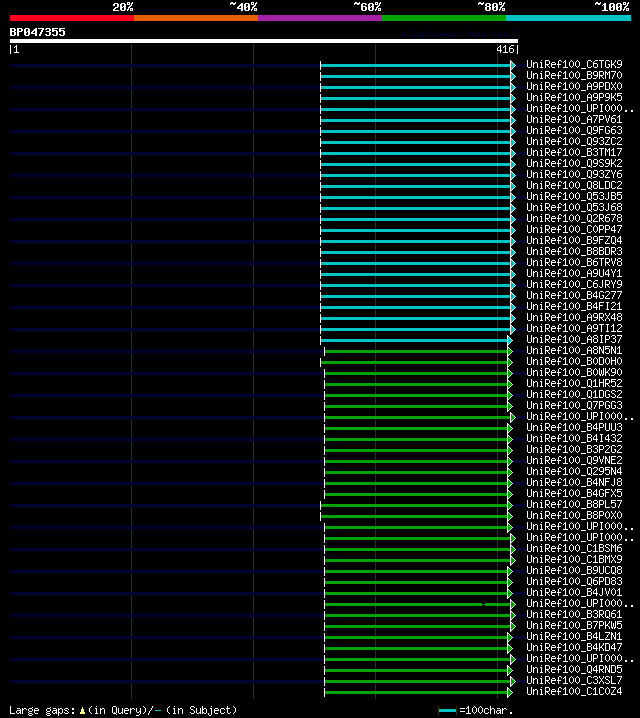Open hit UniRef100_Q93ZY6
The image size is (640, 718).
574,174
